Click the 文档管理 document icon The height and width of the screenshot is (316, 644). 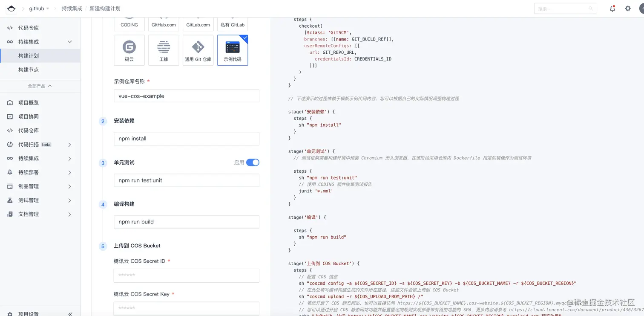click(x=10, y=214)
